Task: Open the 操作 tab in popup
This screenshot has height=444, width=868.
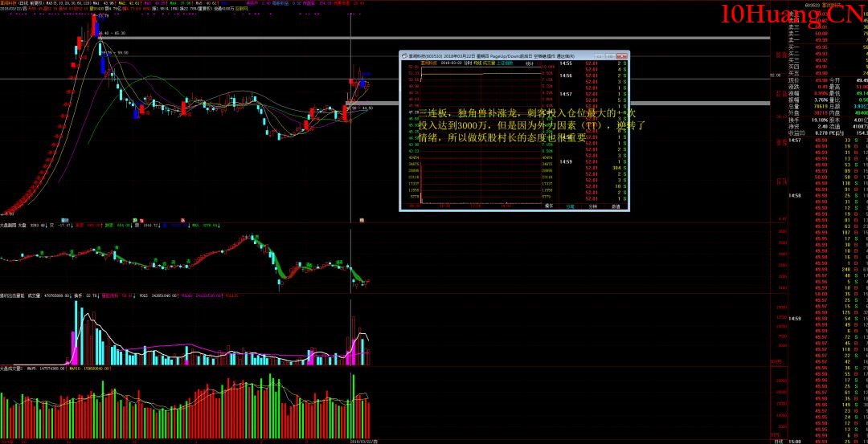Action: tap(549, 206)
